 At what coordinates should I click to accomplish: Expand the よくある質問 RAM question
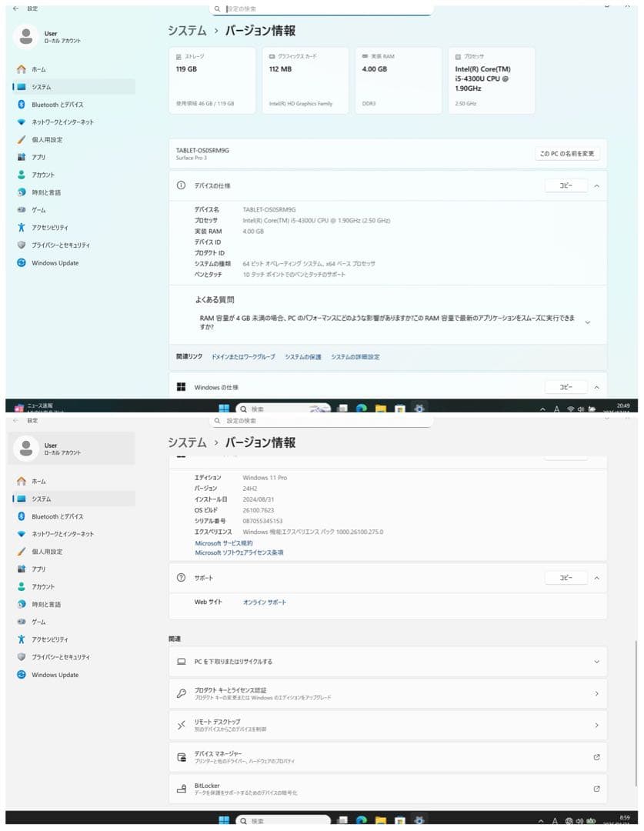click(587, 322)
